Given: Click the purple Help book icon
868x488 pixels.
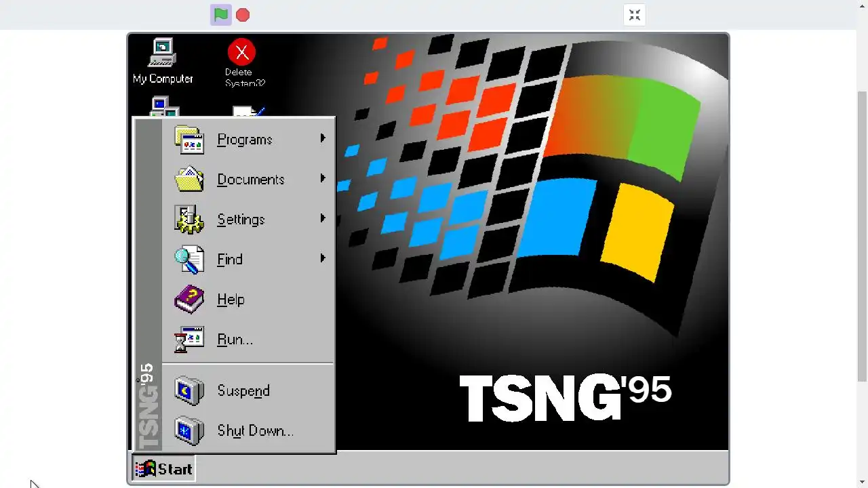Looking at the screenshot, I should [189, 300].
